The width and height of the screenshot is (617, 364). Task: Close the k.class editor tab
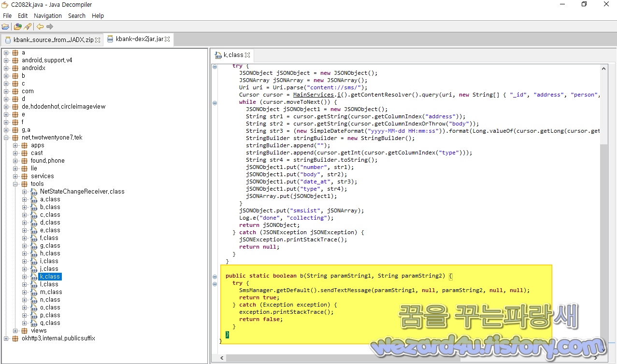pyautogui.click(x=247, y=55)
